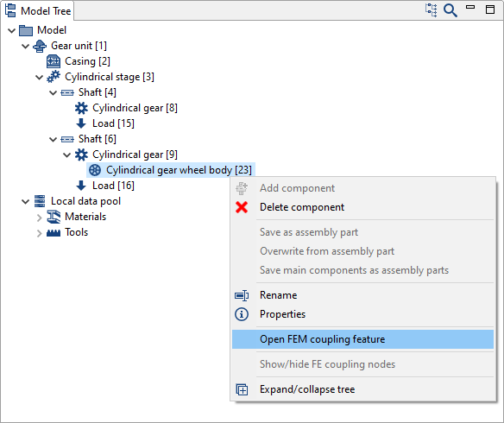Click Show/hide FE coupling nodes entry

pyautogui.click(x=362, y=364)
